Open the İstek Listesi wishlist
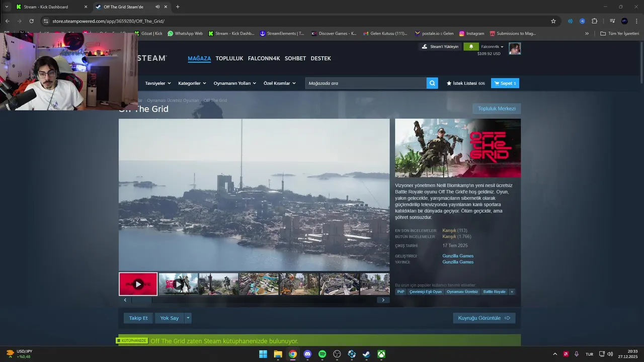 tap(466, 83)
